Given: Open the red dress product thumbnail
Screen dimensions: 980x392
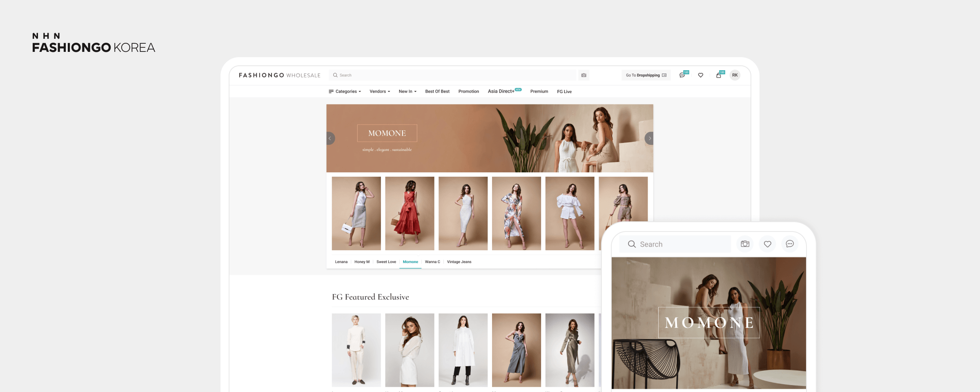Looking at the screenshot, I should pyautogui.click(x=410, y=214).
